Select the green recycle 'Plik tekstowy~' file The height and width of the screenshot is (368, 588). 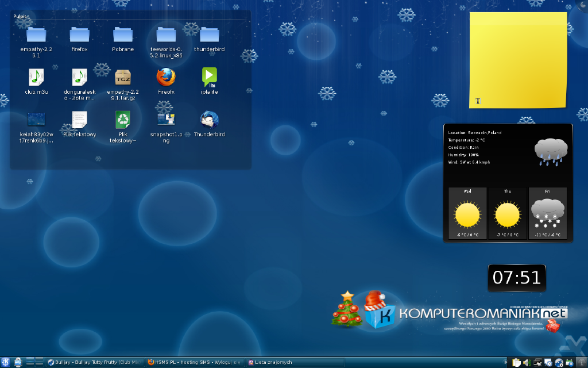(123, 120)
